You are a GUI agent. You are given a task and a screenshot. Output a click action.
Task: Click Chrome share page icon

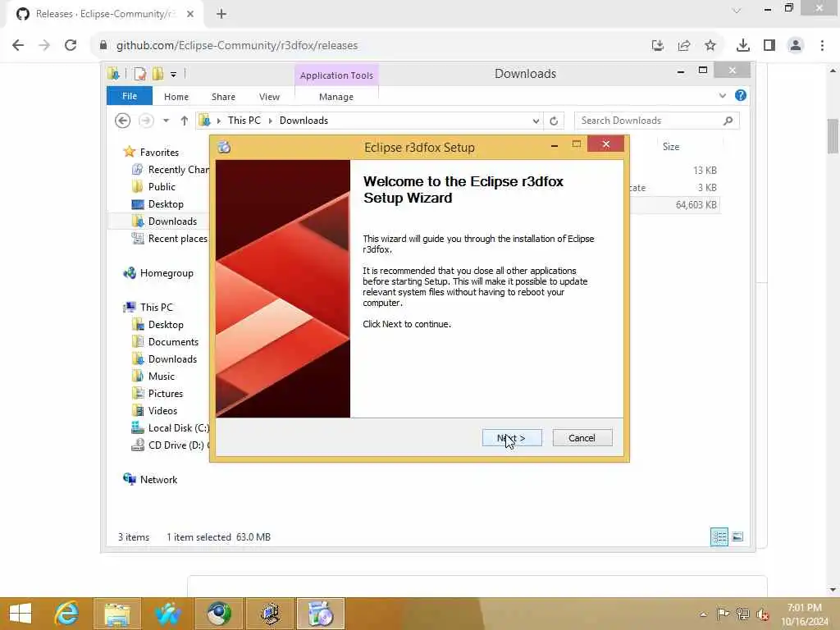(683, 46)
